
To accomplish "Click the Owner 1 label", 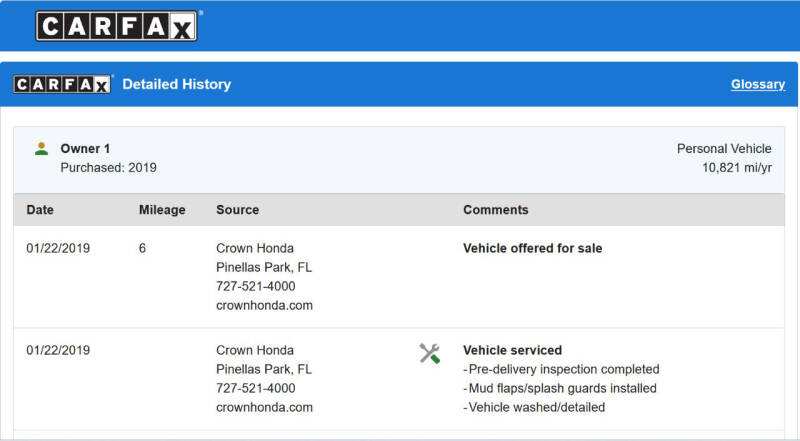I will [85, 149].
